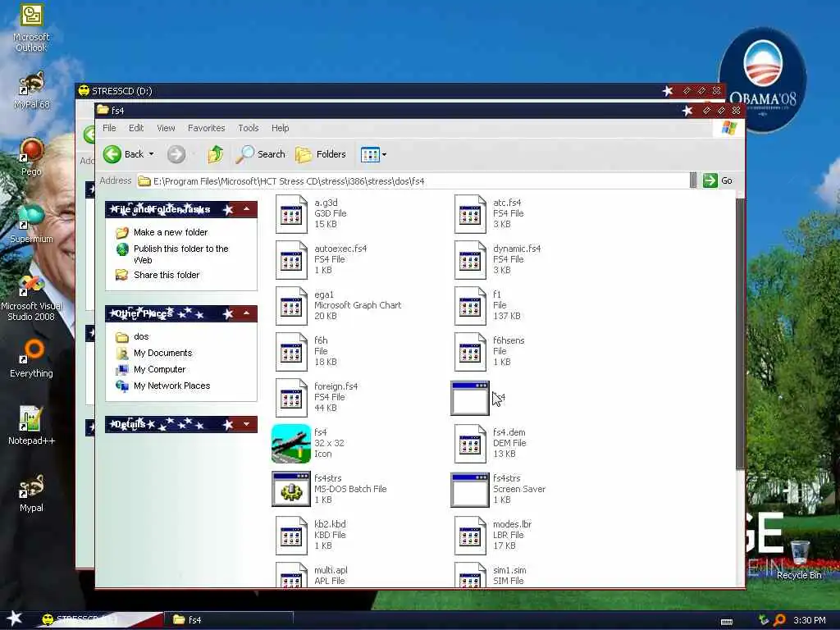Open the address bar dropdown arrow
The width and height of the screenshot is (840, 630).
692,180
